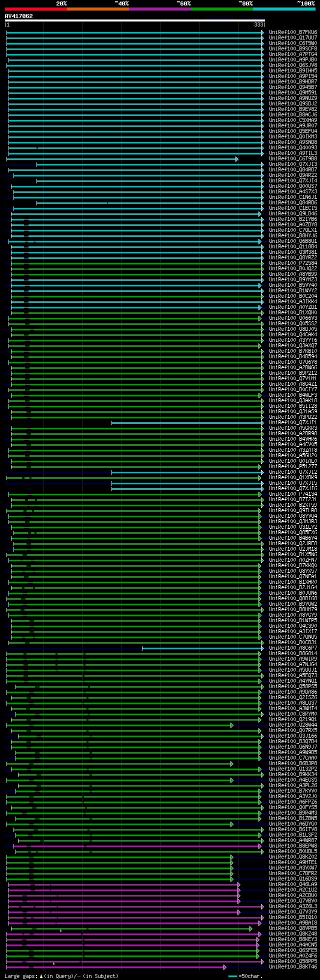The image size is (320, 980).
Task: Select the UniRef100_Q9AR22 label
Action: pos(293,175)
